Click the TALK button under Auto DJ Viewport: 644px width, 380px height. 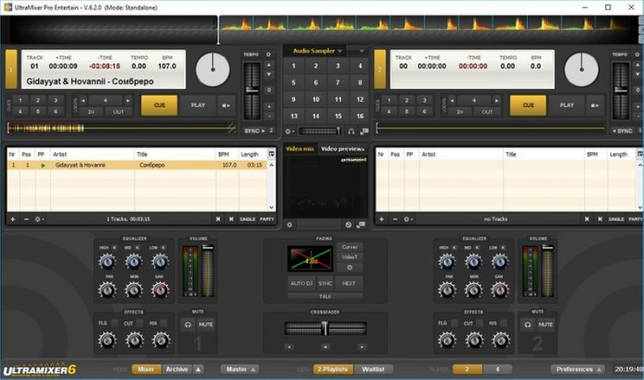click(x=325, y=296)
